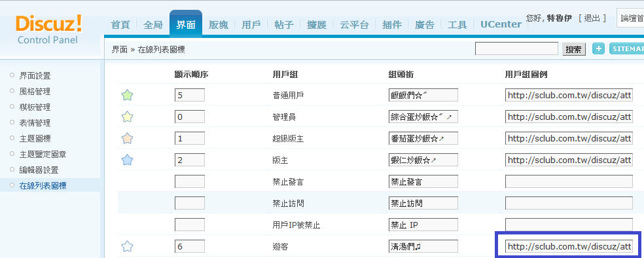Click the yellow star icon for 管理員
644x258 pixels.
pyautogui.click(x=128, y=117)
